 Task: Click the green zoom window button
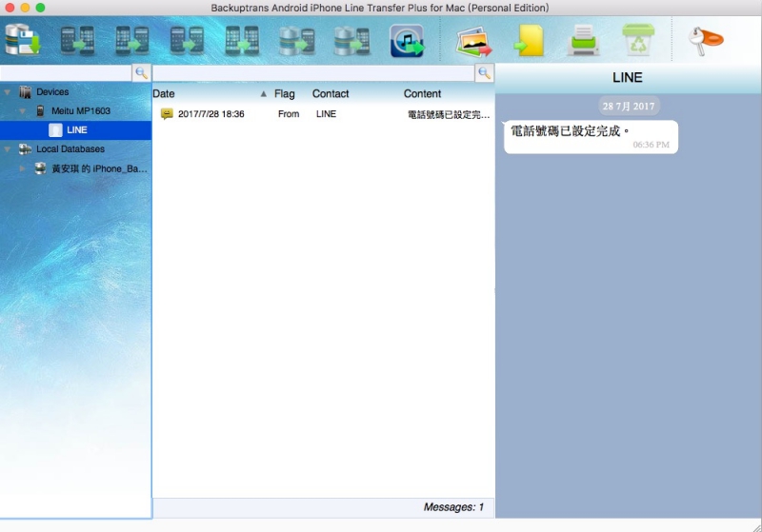40,8
